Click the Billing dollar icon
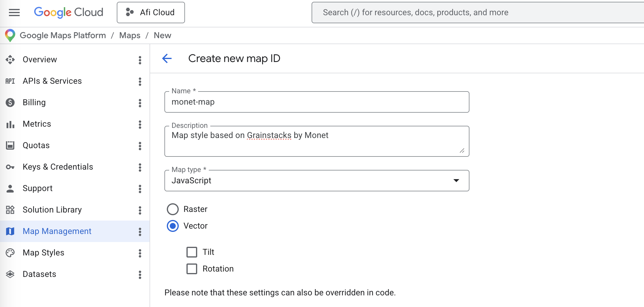 click(x=10, y=103)
